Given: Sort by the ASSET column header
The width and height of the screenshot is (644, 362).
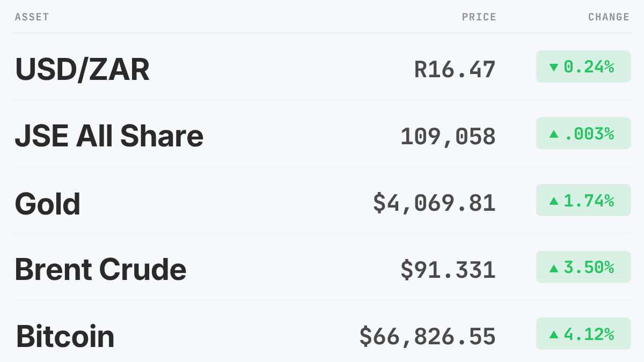Looking at the screenshot, I should 32,17.
